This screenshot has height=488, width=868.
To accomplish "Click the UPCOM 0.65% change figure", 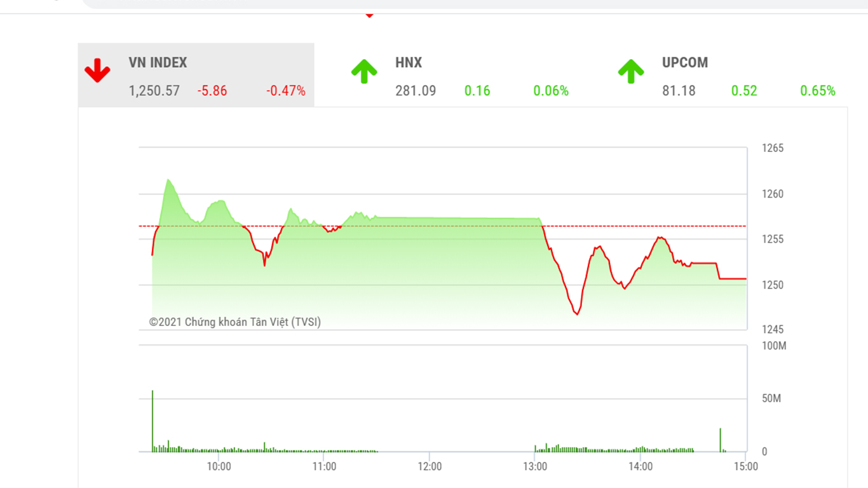I will [818, 91].
